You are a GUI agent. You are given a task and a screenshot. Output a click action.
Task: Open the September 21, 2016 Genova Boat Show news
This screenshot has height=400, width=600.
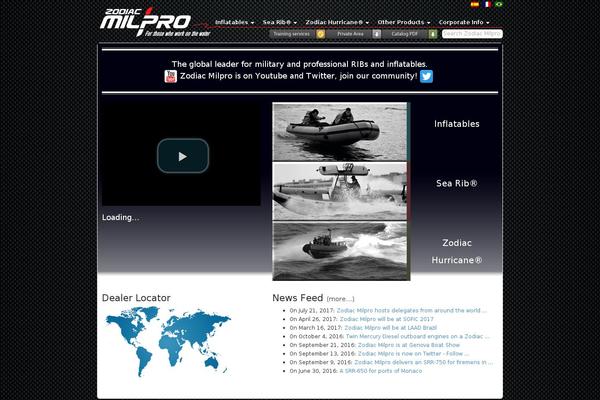click(409, 345)
